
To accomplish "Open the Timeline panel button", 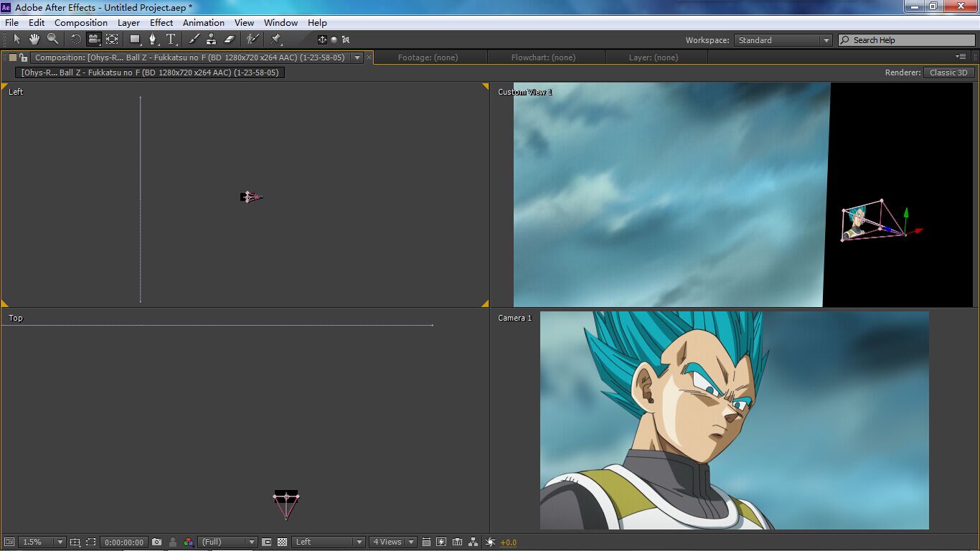I will tap(457, 542).
